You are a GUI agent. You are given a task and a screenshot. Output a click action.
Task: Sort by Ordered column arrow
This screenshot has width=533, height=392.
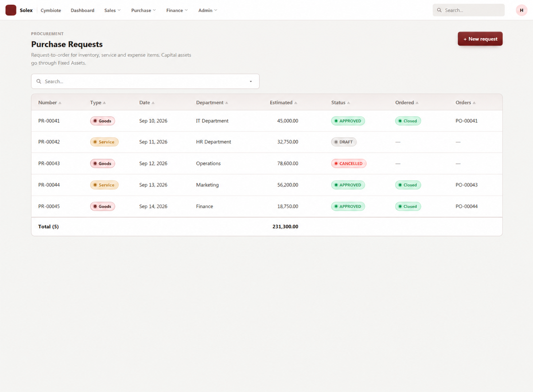click(417, 103)
